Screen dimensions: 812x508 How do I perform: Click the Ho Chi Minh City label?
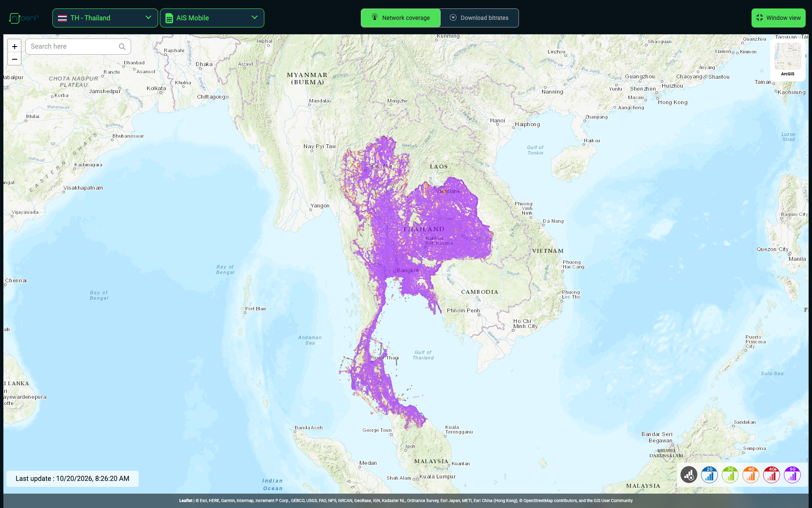point(525,324)
